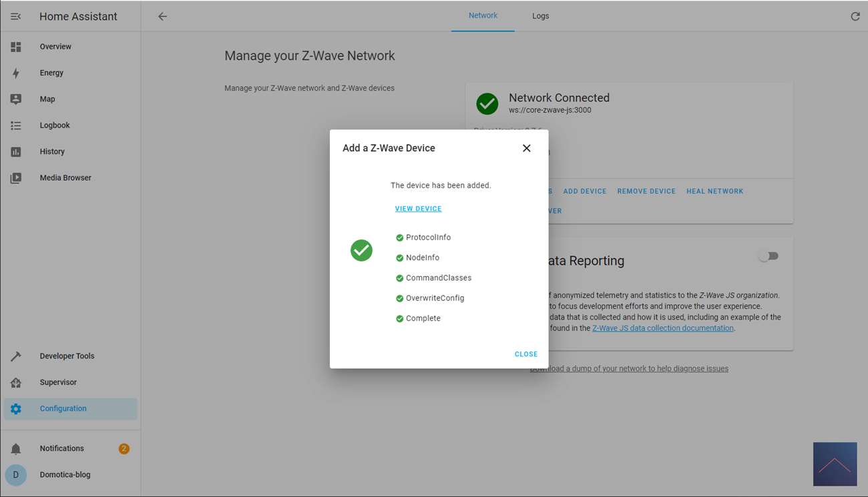
Task: Click the Developer Tools hammer icon
Action: [x=16, y=356]
